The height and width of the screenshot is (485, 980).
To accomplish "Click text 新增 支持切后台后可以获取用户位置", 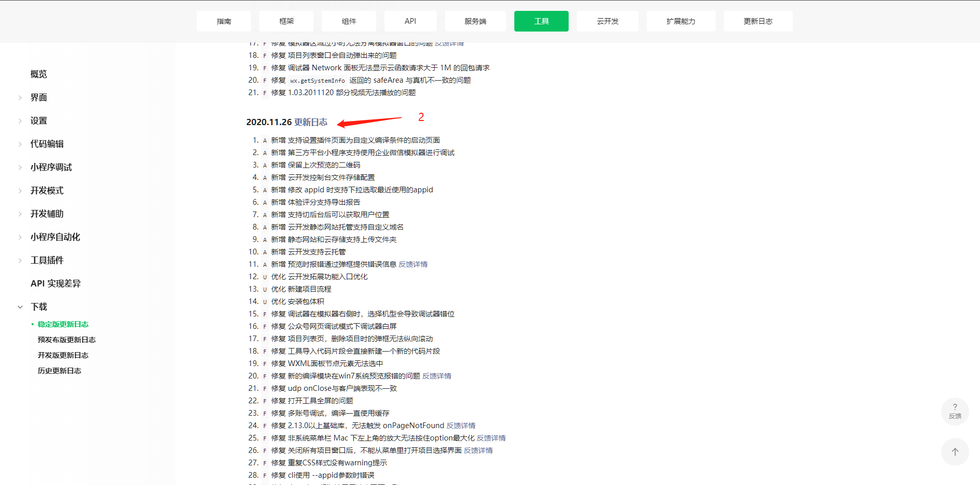I will pos(330,215).
